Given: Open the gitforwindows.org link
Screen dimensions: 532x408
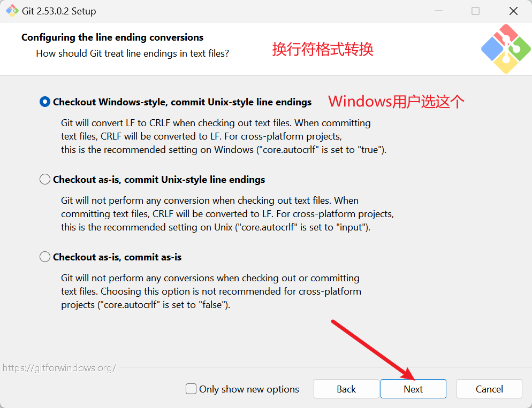Looking at the screenshot, I should click(x=59, y=368).
